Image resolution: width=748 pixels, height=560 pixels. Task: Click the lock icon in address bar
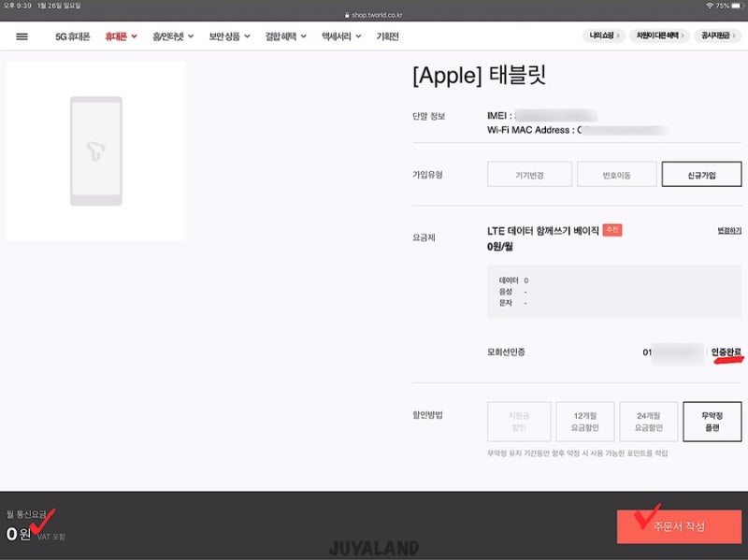tap(347, 15)
